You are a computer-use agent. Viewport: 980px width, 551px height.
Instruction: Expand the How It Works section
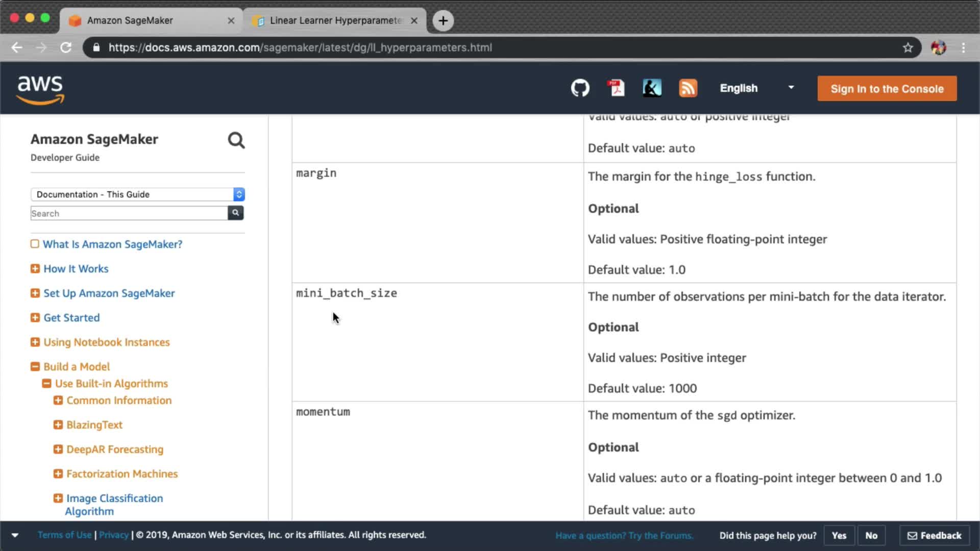35,269
